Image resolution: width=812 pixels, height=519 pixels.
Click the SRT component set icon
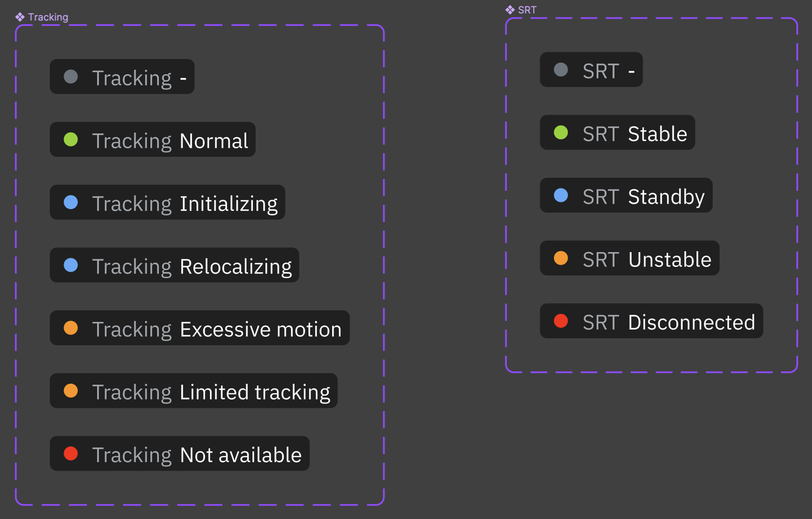click(x=510, y=10)
